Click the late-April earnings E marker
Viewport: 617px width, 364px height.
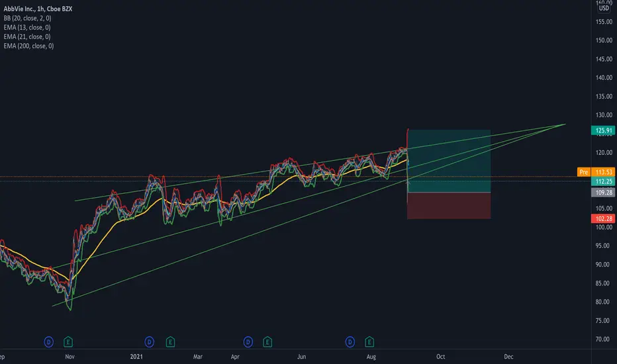267,342
